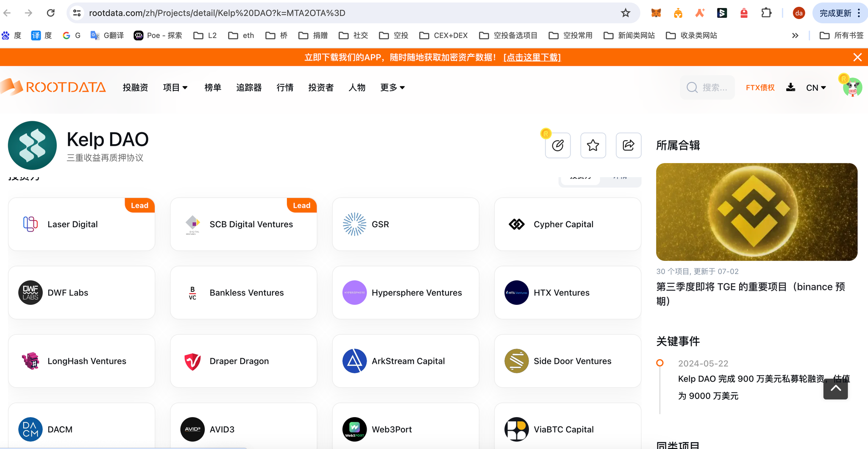The height and width of the screenshot is (449, 868).
Task: Expand the 项目 dropdown in the navigation
Action: (x=175, y=87)
